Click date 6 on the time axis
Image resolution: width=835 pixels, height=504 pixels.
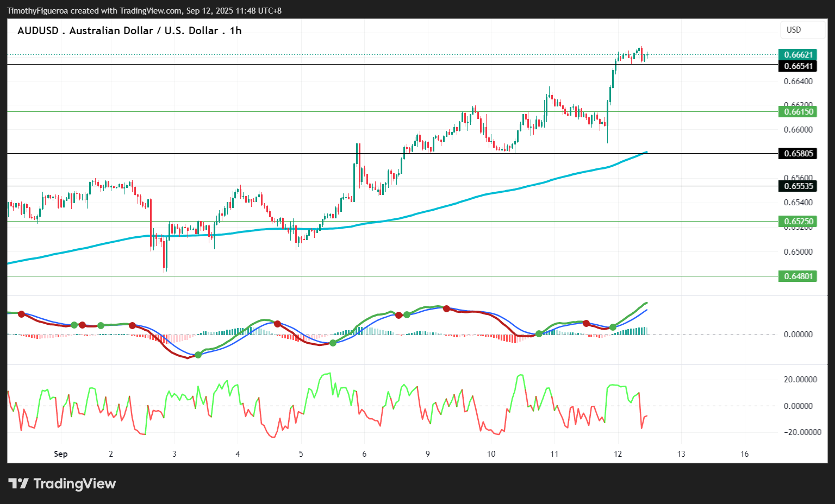tap(364, 454)
